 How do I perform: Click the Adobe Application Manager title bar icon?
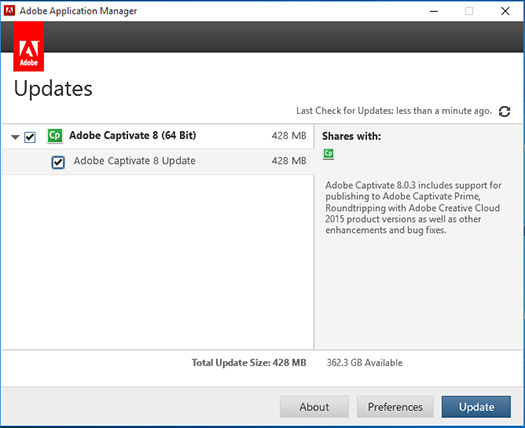click(9, 11)
